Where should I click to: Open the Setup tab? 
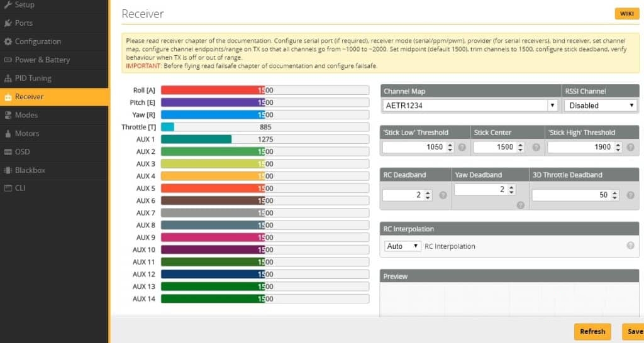pyautogui.click(x=54, y=4)
